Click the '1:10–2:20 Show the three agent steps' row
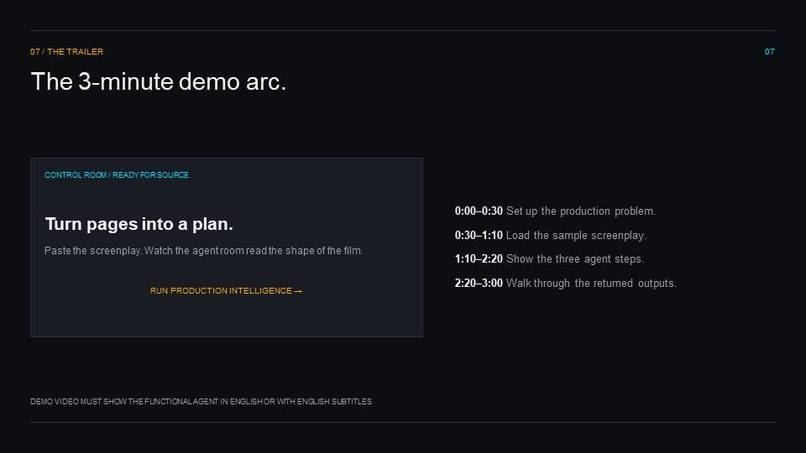 click(x=549, y=259)
